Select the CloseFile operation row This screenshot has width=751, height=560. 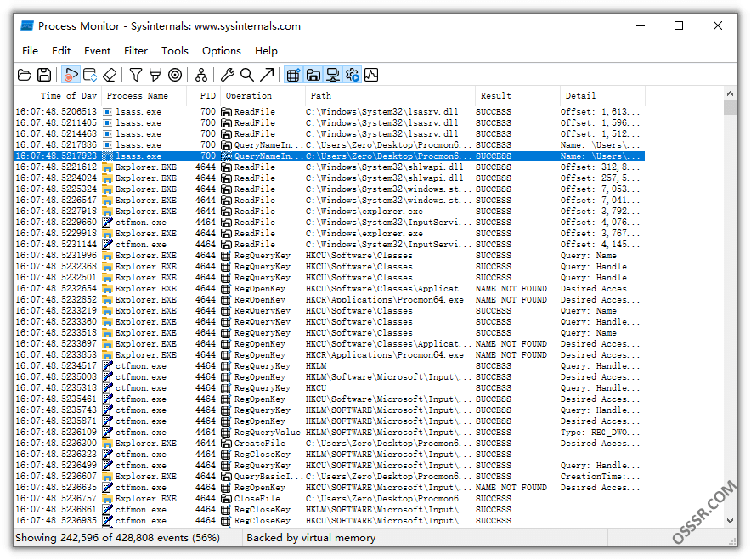tap(330, 499)
